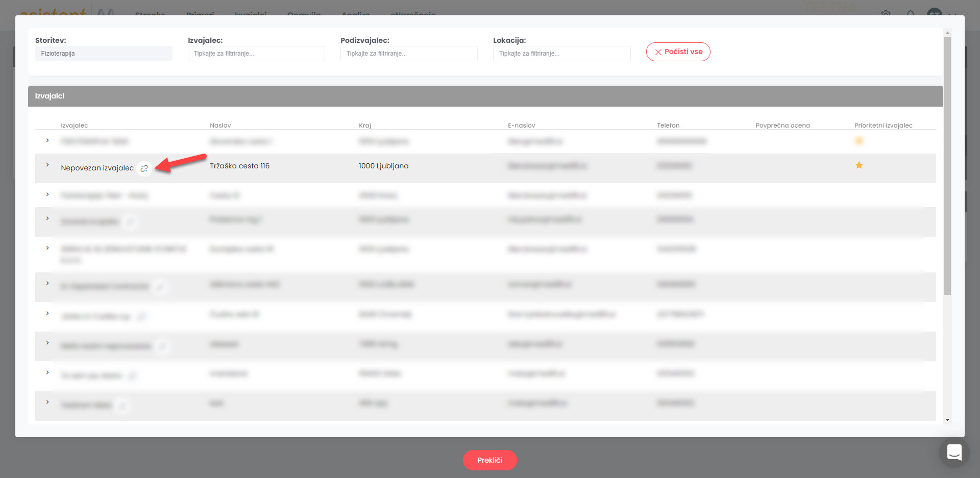Focus the Podizvajalec filter field
The image size is (980, 478).
coord(409,54)
